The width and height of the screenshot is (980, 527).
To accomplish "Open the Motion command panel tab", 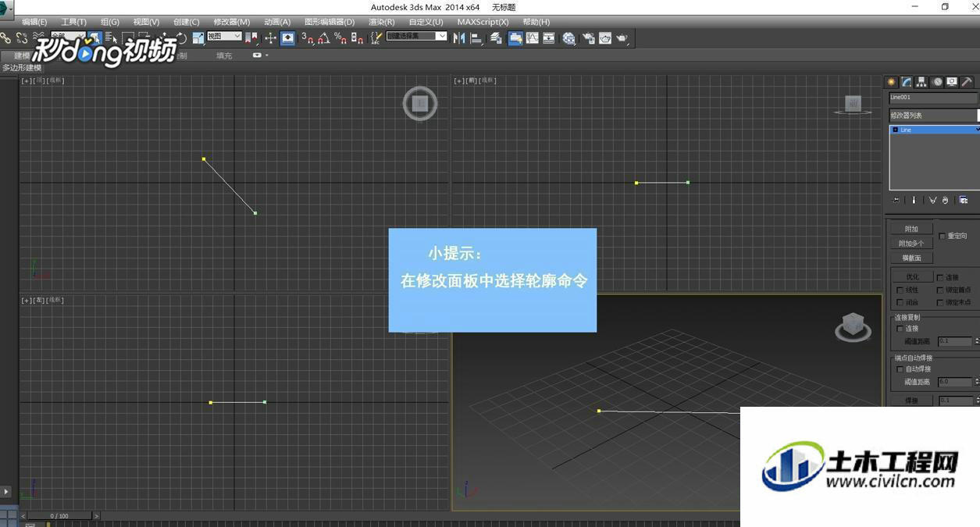I will [x=937, y=82].
